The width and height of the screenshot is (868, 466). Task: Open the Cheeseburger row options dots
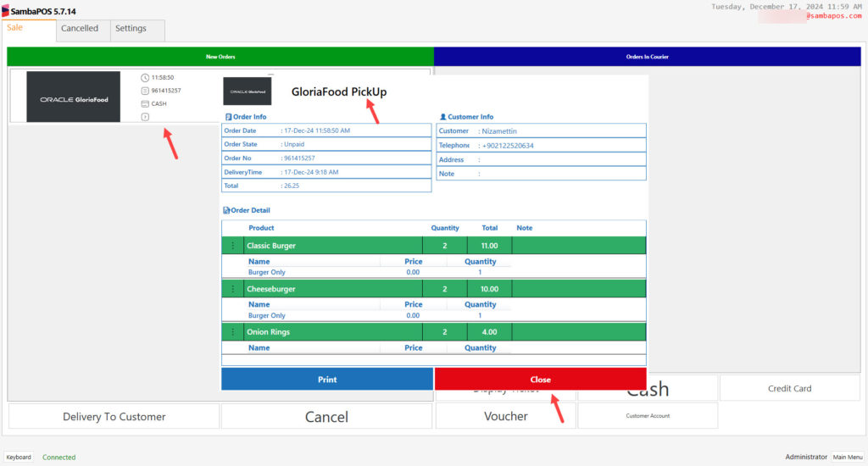pos(232,288)
